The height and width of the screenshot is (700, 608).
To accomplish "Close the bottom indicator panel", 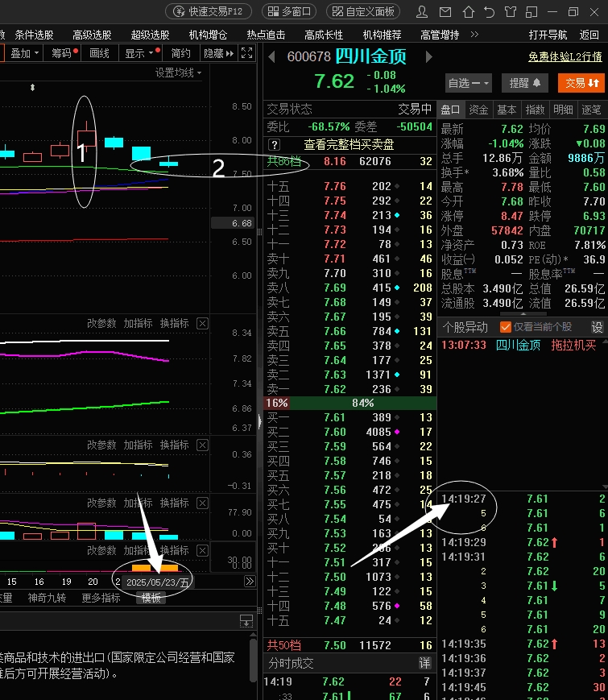I will pos(202,550).
